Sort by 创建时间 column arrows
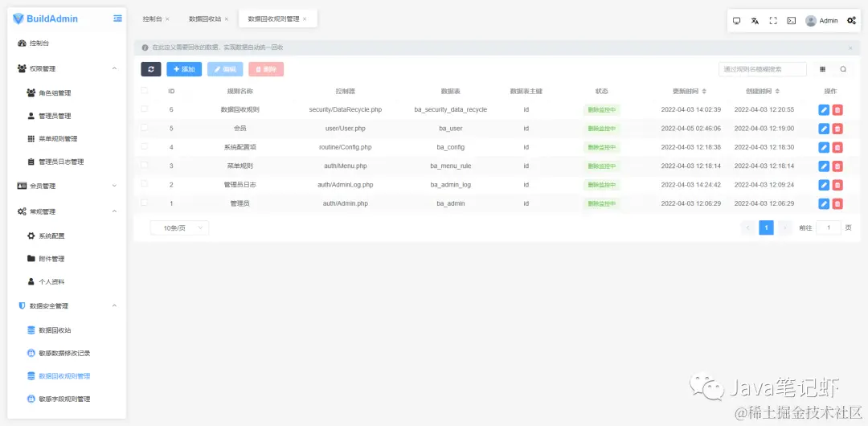Image resolution: width=868 pixels, height=426 pixels. (777, 91)
